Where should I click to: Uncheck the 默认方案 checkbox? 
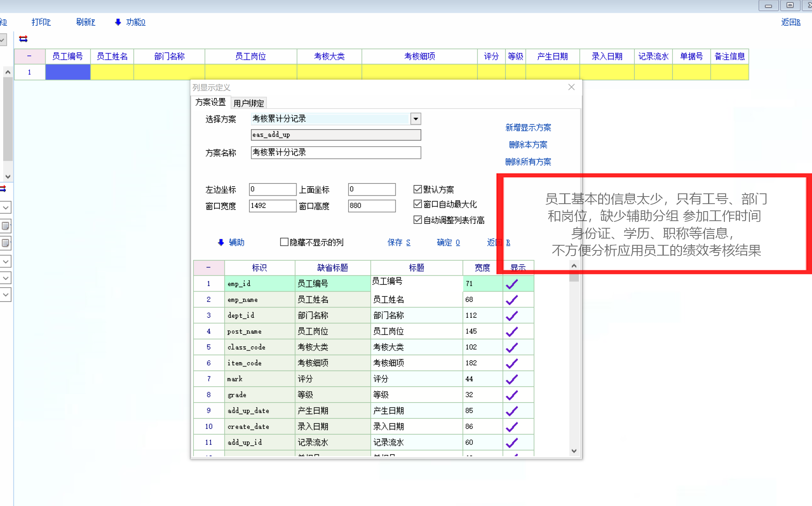coord(417,189)
